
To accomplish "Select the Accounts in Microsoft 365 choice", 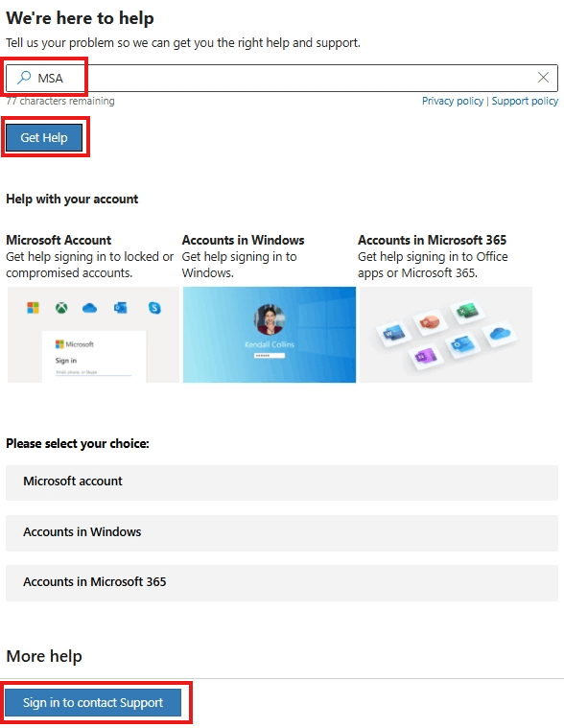I will 282,583.
